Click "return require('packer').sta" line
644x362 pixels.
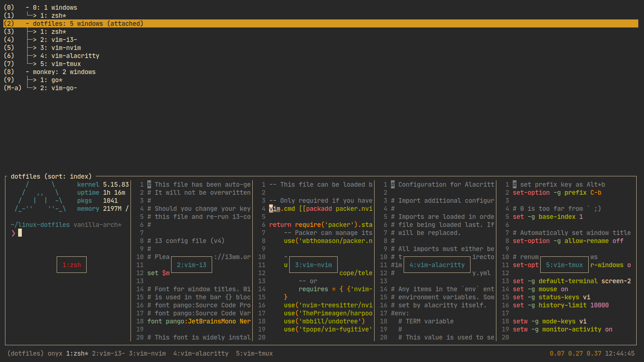tap(321, 225)
